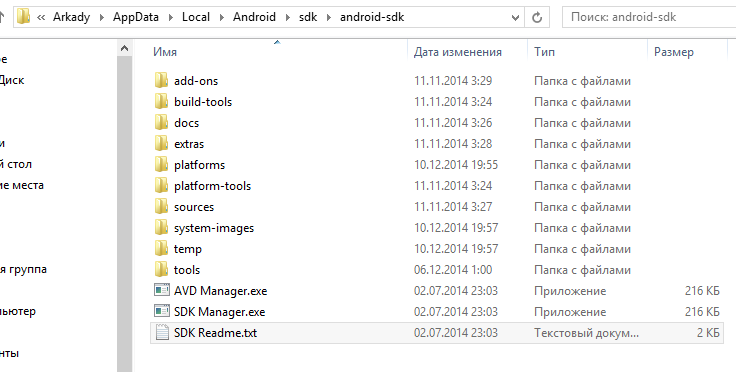Click the navigation pane scroll up arrow

(124, 48)
